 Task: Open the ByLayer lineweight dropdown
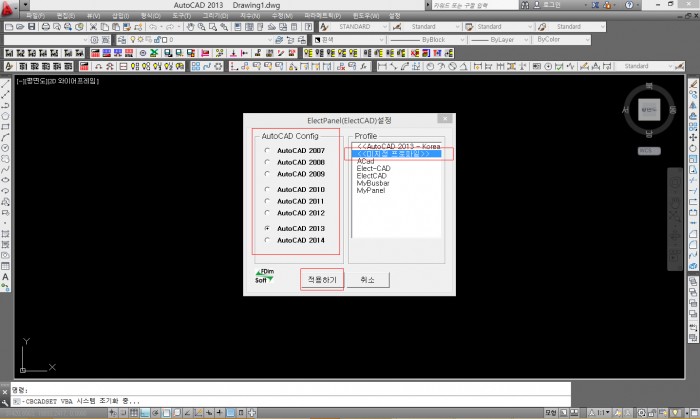[x=499, y=40]
